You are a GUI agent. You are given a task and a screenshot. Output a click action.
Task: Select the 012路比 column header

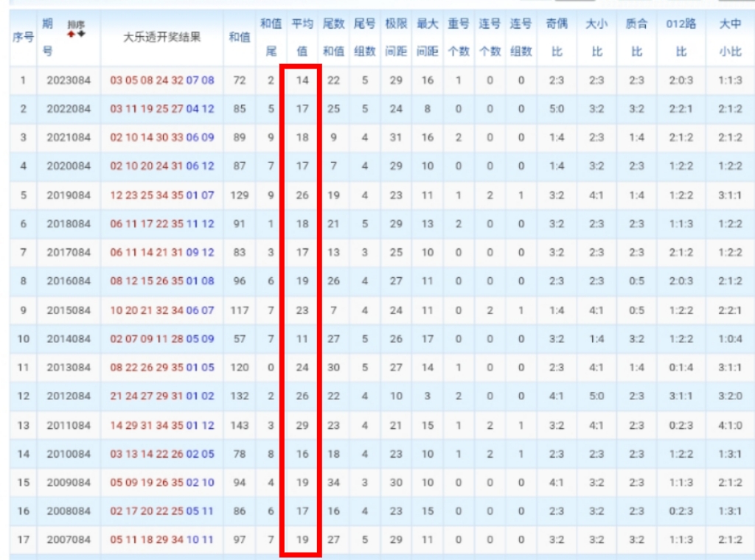click(681, 37)
